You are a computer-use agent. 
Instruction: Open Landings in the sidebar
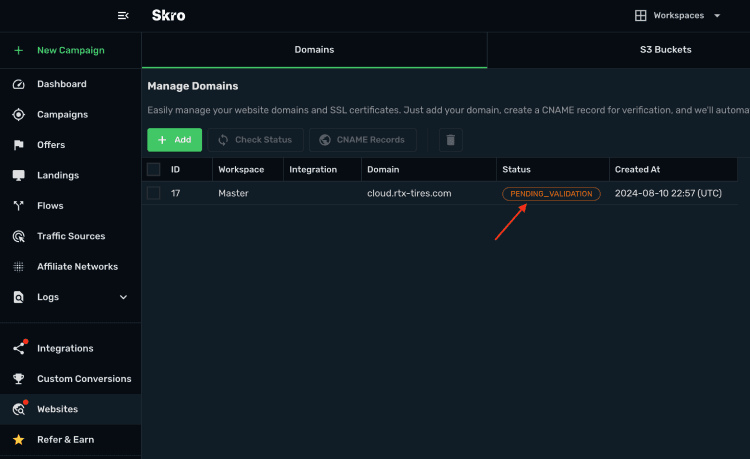[58, 175]
